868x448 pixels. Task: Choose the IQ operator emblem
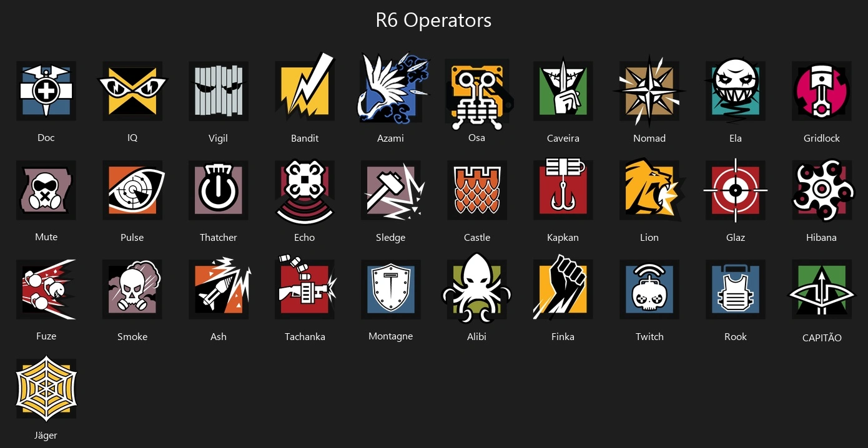132,91
